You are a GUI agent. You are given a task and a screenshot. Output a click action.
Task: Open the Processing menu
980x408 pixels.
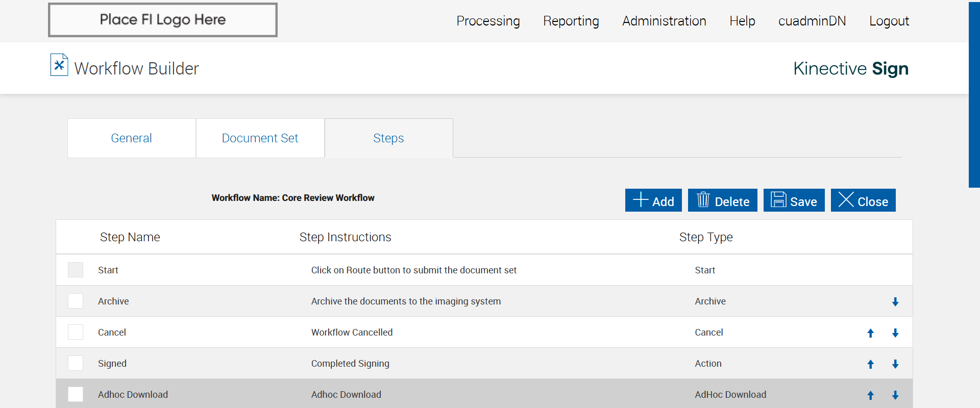click(x=488, y=21)
